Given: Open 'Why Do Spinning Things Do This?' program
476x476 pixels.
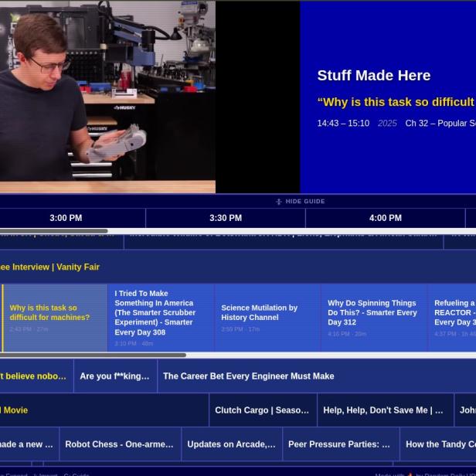Looking at the screenshot, I should (x=374, y=318).
